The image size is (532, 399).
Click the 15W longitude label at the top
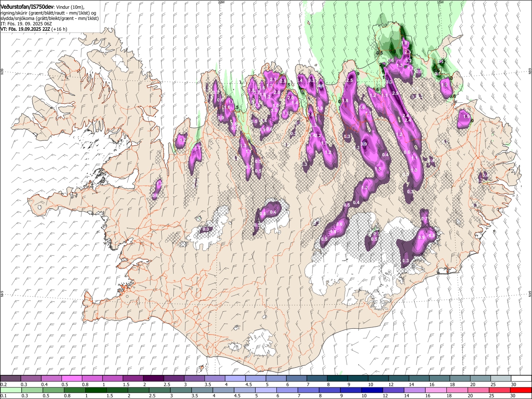440,2
